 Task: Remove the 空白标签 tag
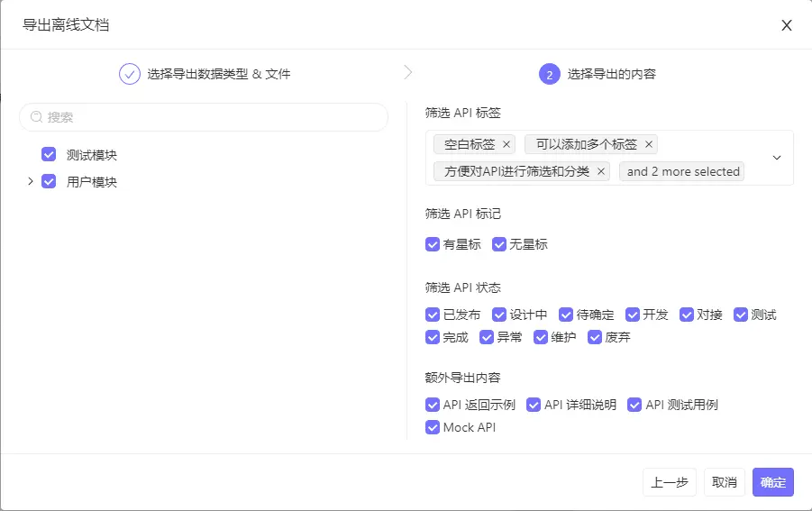pyautogui.click(x=506, y=144)
